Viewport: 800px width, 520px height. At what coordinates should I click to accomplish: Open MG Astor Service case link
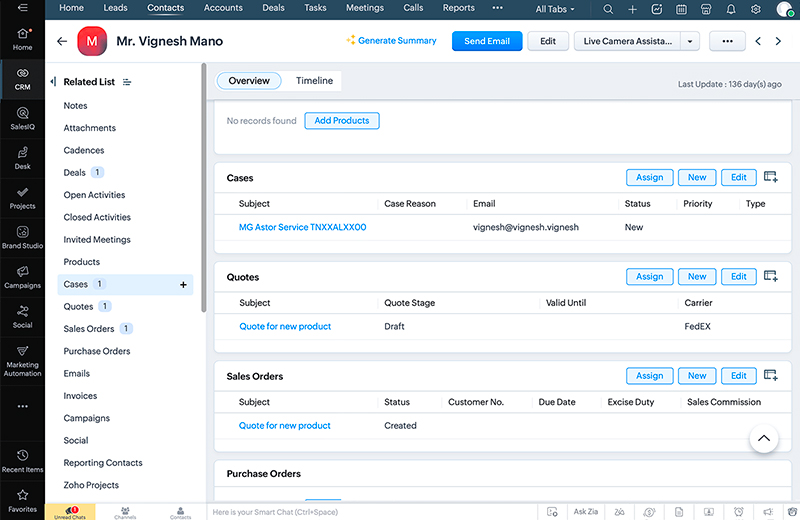point(302,227)
